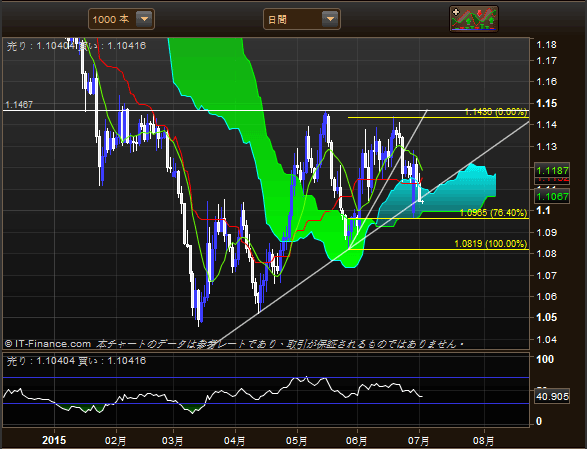587x449 pixels.
Task: Click the 1.1067 price label on axis
Action: [x=552, y=196]
